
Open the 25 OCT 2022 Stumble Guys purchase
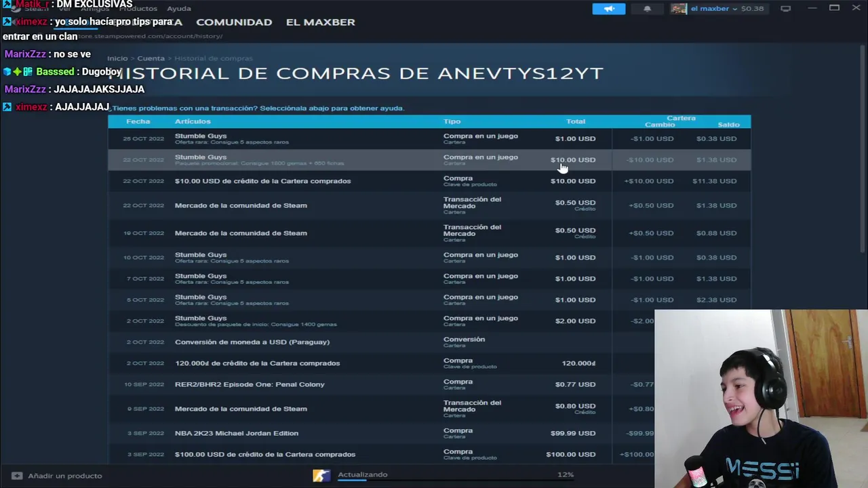pos(429,139)
